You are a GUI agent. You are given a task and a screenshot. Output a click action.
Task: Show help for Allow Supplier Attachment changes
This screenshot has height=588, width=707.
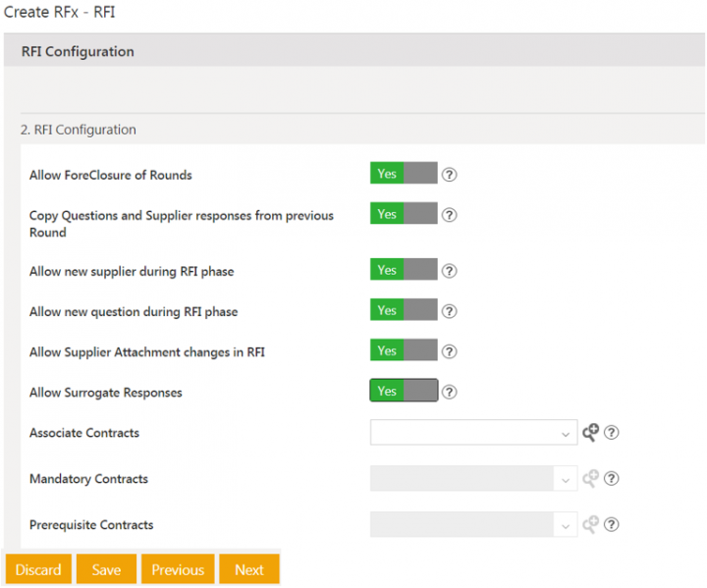point(450,351)
